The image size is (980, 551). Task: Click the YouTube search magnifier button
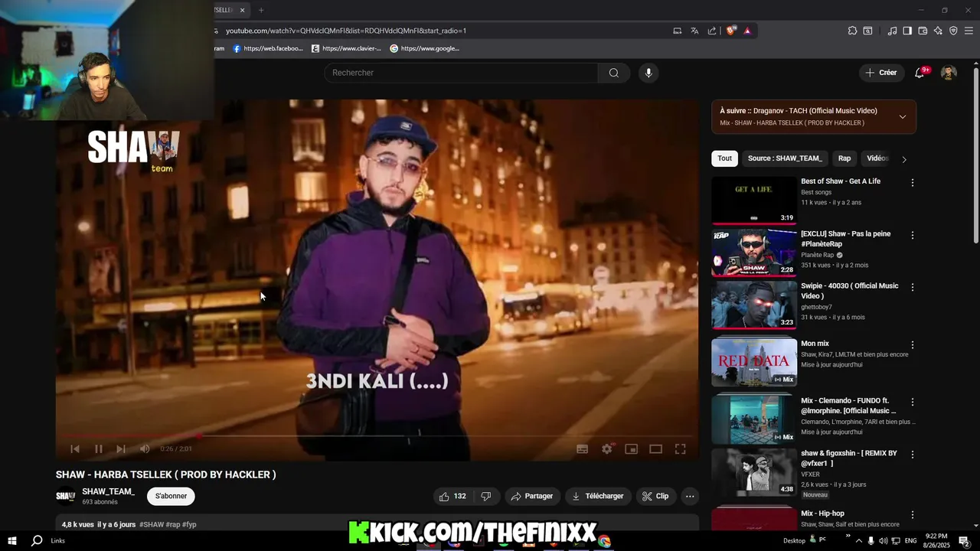coord(613,73)
